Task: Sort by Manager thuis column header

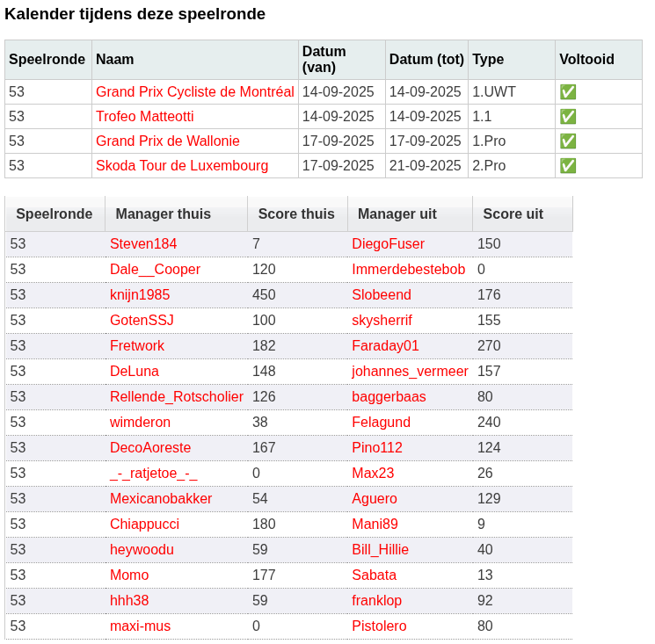Action: click(x=163, y=213)
